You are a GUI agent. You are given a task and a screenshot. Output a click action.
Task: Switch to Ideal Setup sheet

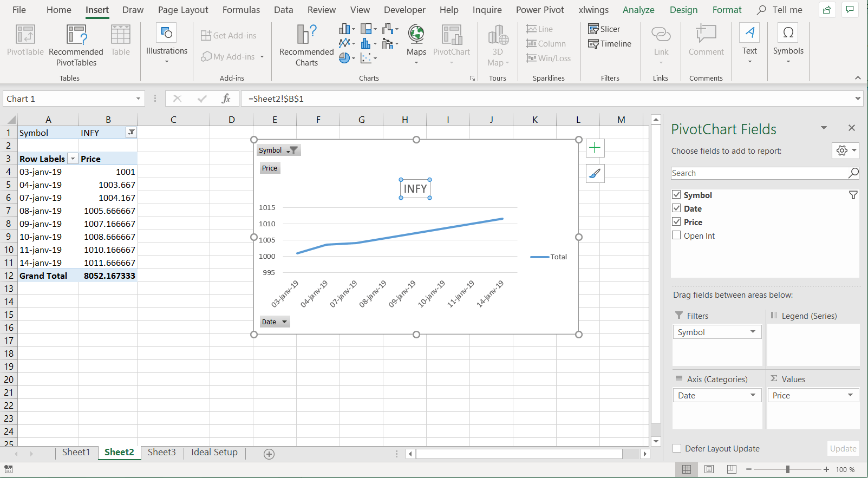point(214,453)
